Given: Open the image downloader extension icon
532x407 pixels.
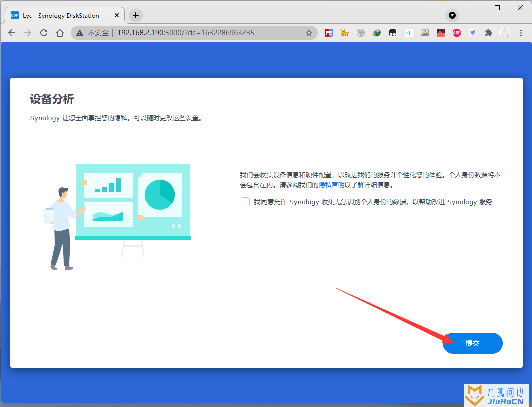Looking at the screenshot, I should click(425, 33).
